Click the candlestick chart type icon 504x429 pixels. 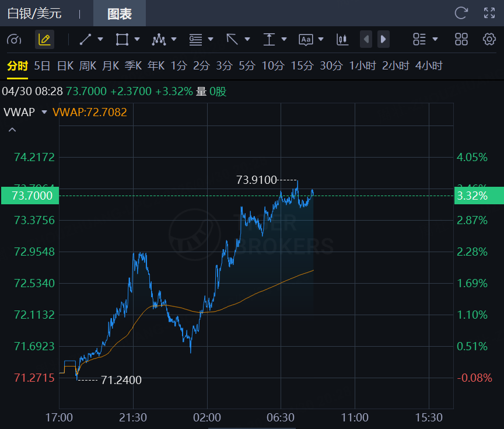pyautogui.click(x=342, y=39)
